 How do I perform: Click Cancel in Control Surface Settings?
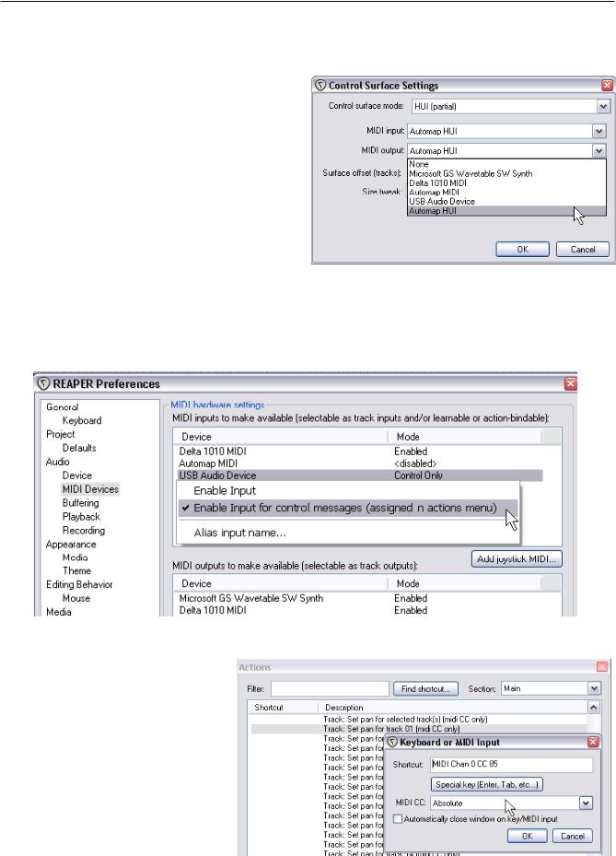tap(582, 249)
